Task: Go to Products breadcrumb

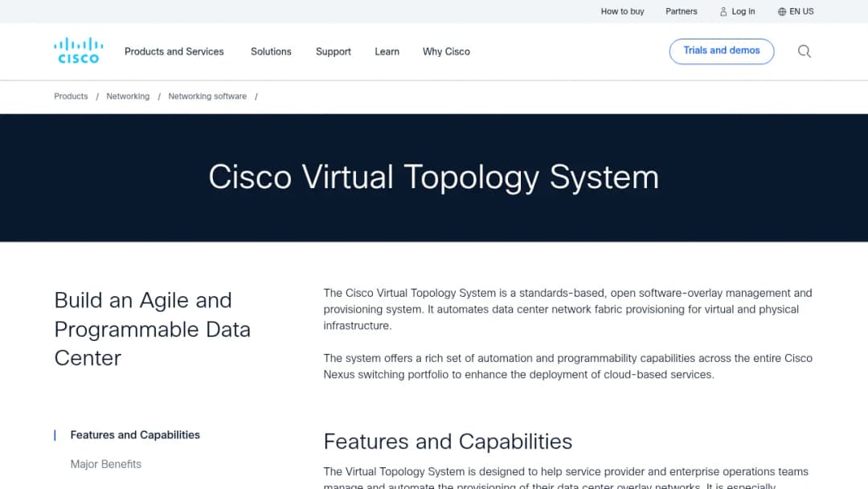Action: tap(71, 97)
